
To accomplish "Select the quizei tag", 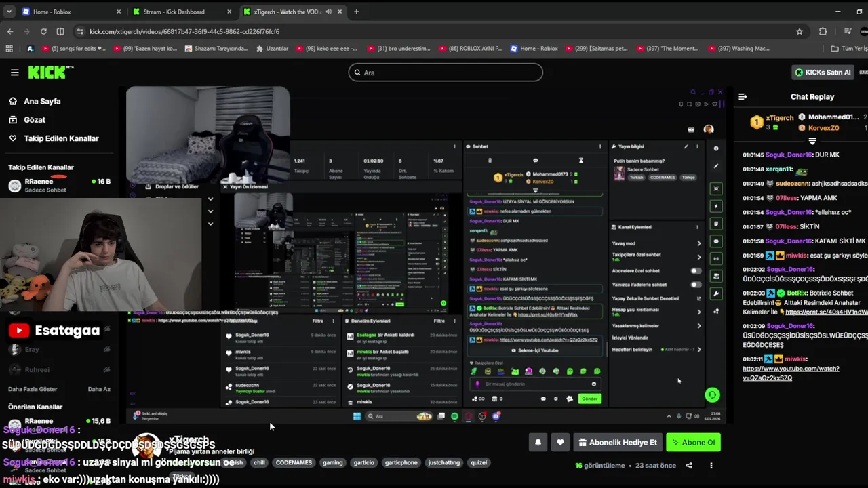I will (479, 463).
